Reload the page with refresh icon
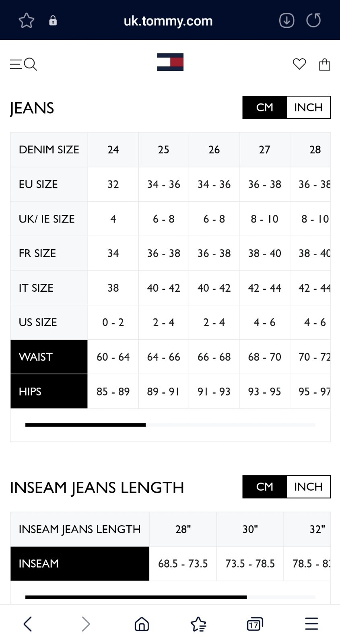Image resolution: width=340 pixels, height=644 pixels. pyautogui.click(x=313, y=21)
